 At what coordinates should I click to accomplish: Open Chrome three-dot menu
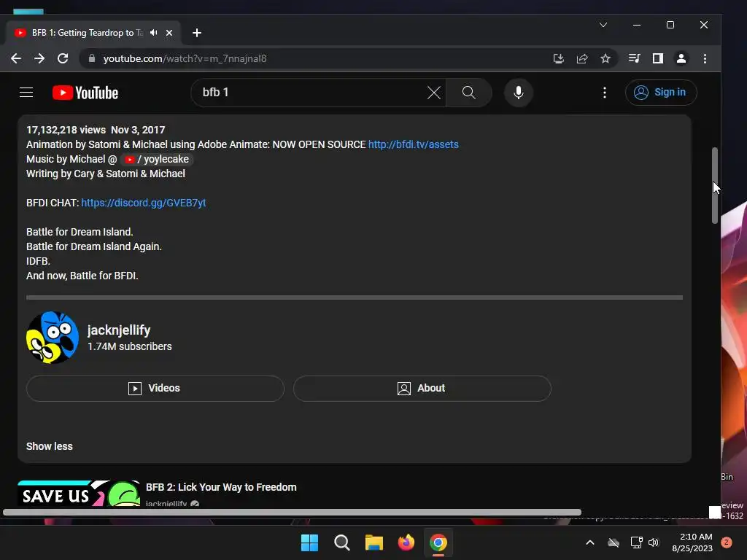[x=705, y=58]
